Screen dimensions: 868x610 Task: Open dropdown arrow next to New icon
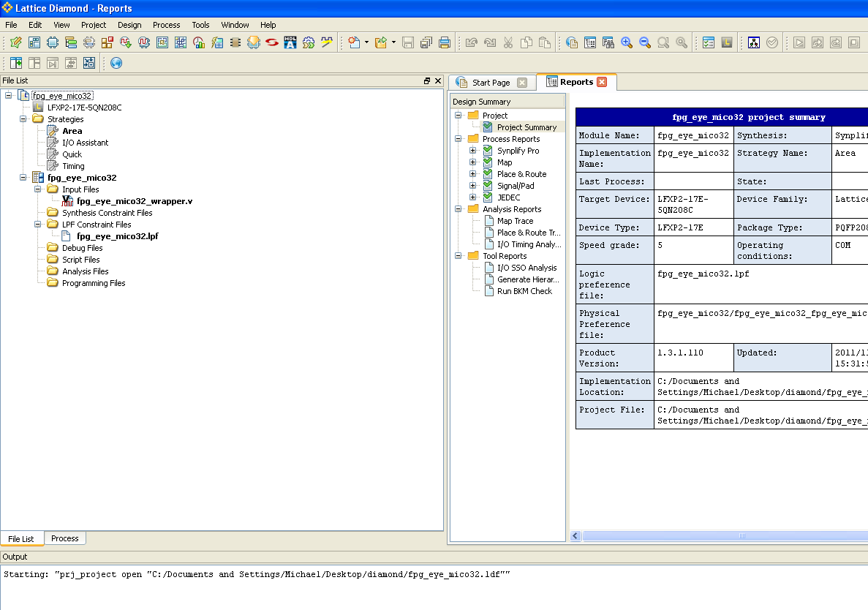tap(366, 42)
